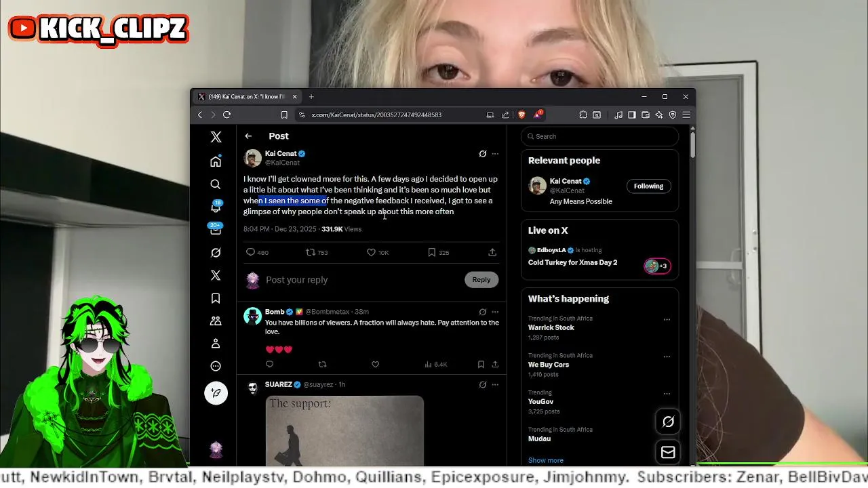
Task: Open 'Cold Turkey for Xmas Day 2' live
Action: [x=572, y=263]
